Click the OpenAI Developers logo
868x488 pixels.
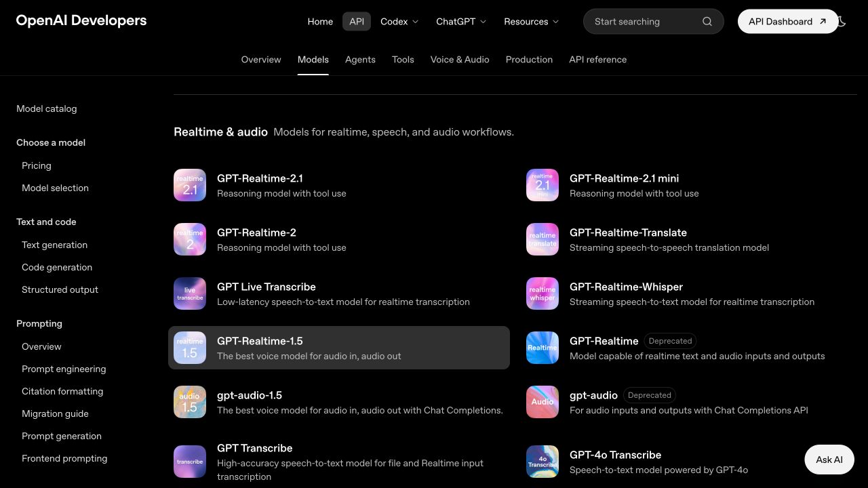(x=81, y=20)
